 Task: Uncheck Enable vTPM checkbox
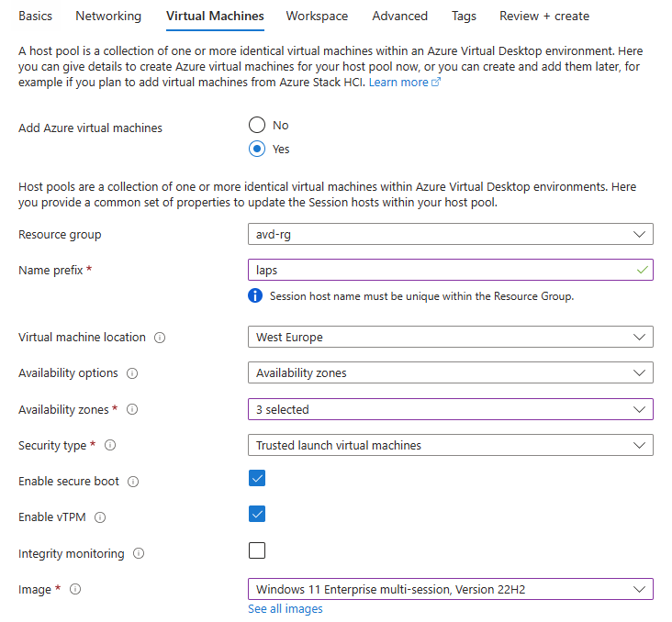[x=257, y=514]
